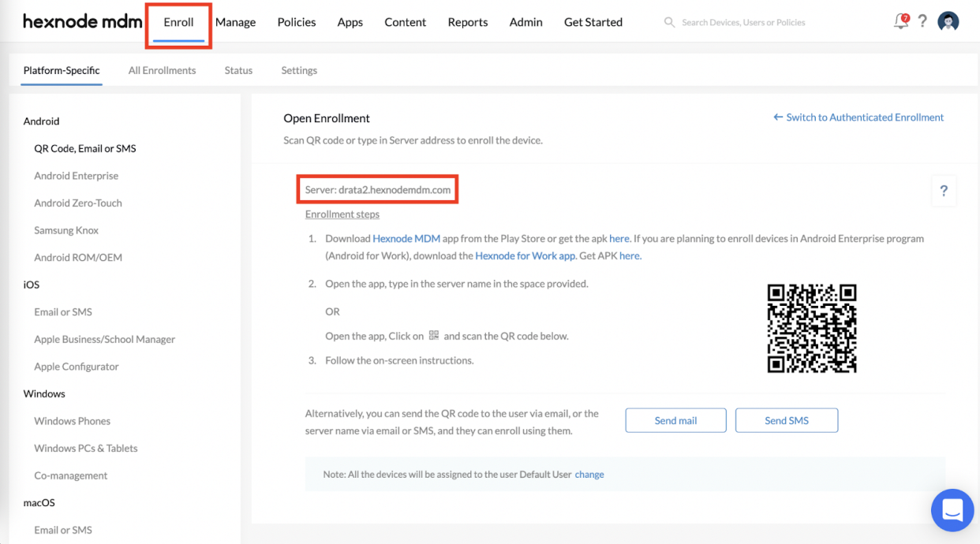Switch to the All Enrollments tab
This screenshot has height=544, width=980.
(x=162, y=70)
